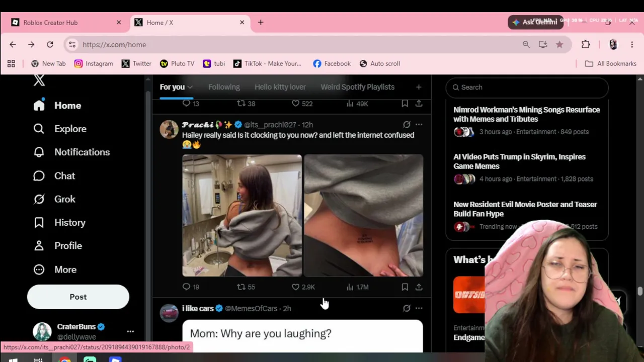Expand the All Bookmarks folder
The image size is (644, 362).
[610, 64]
